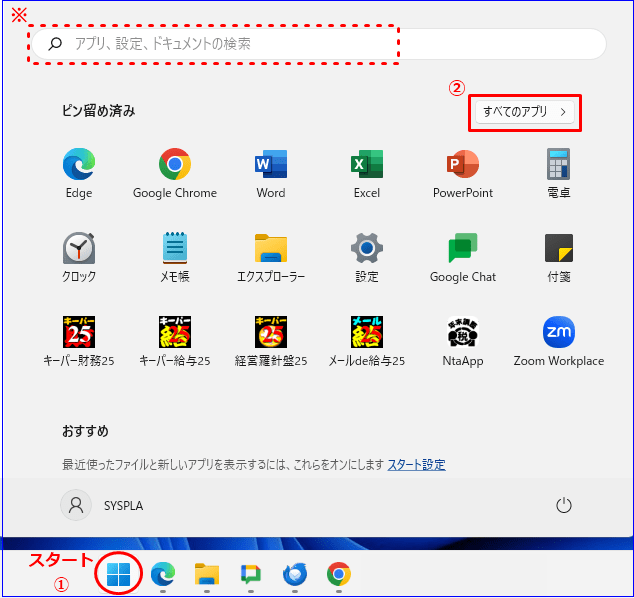This screenshot has width=634, height=598.
Task: Open Thunderbird from the taskbar
Action: click(x=295, y=574)
